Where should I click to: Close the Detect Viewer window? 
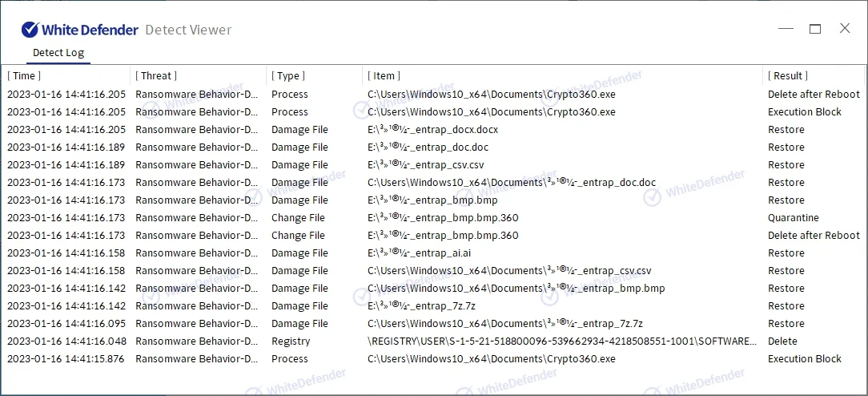tap(845, 29)
